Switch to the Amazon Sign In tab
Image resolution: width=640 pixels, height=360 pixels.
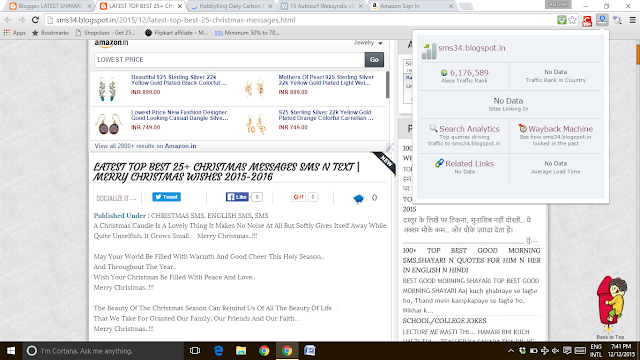[x=413, y=6]
